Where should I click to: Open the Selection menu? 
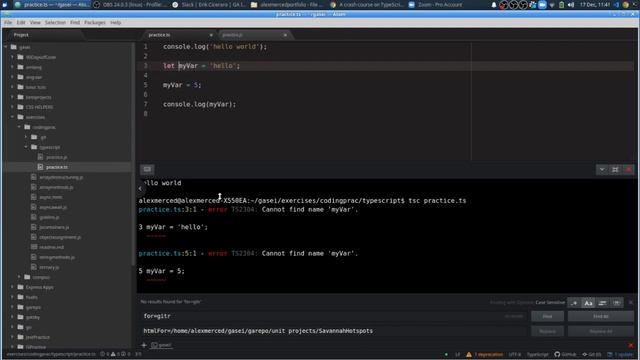click(55, 22)
